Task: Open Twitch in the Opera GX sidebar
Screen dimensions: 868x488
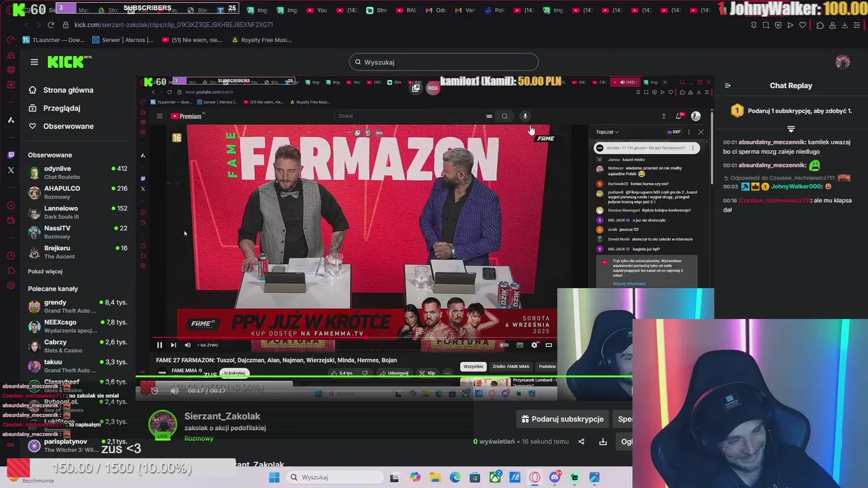Action: tap(11, 155)
